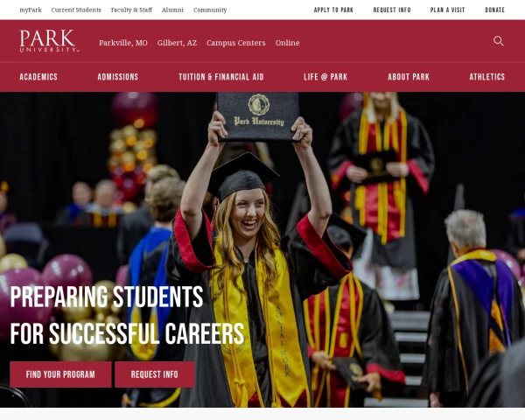The height and width of the screenshot is (420, 525).
Task: Select the Gilbert, AZ campus link
Action: [x=177, y=43]
